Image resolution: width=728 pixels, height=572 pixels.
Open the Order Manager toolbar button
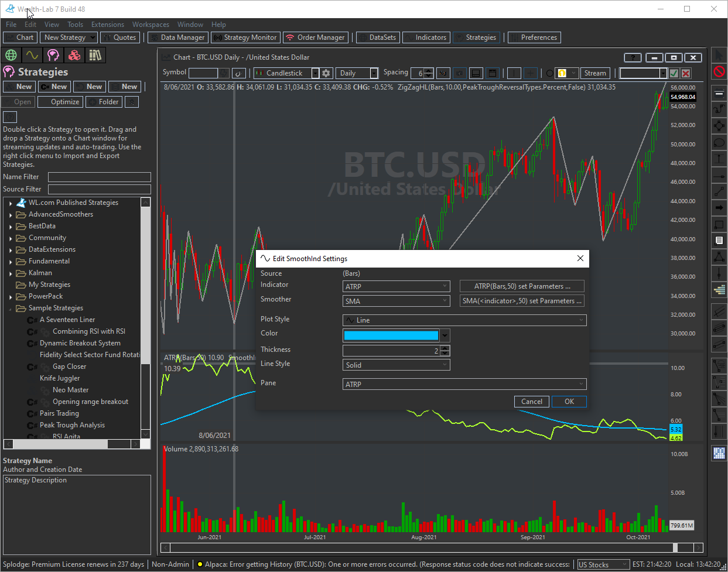(316, 37)
